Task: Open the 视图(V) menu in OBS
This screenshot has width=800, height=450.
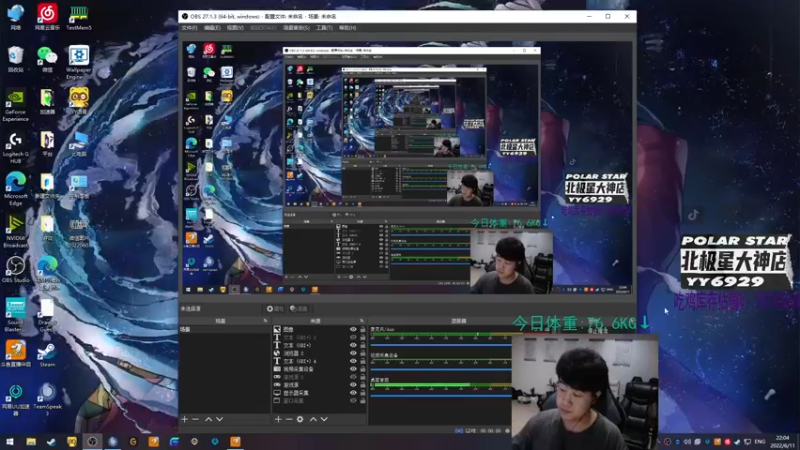Action: 235,28
